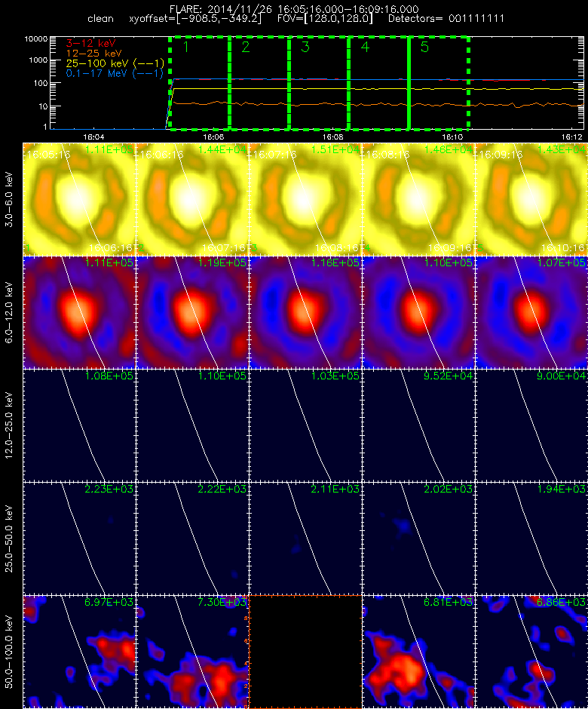This screenshot has height=709, width=588.
Task: Select the blank 50.0-100.0 keV panel with orange border
Action: [305, 652]
